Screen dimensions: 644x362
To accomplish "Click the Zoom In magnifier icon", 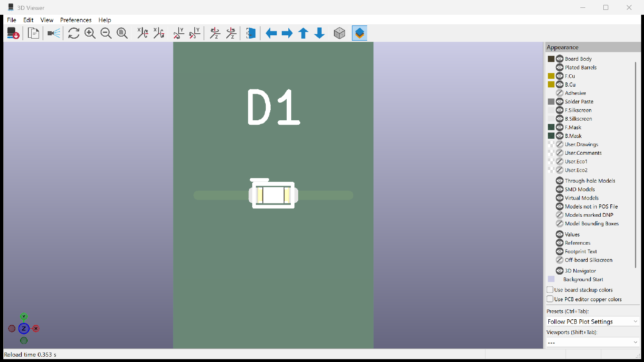I will [90, 33].
